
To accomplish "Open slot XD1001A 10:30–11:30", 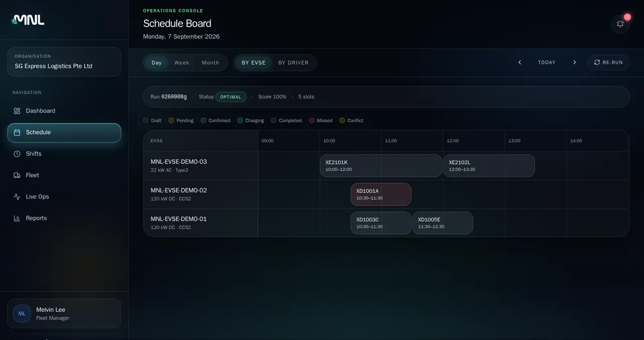I will click(381, 194).
